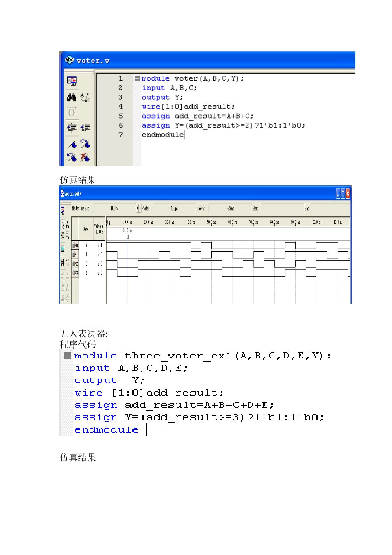Click the replace icon beside waveform binoculars
392x555 pixels.
point(68,262)
